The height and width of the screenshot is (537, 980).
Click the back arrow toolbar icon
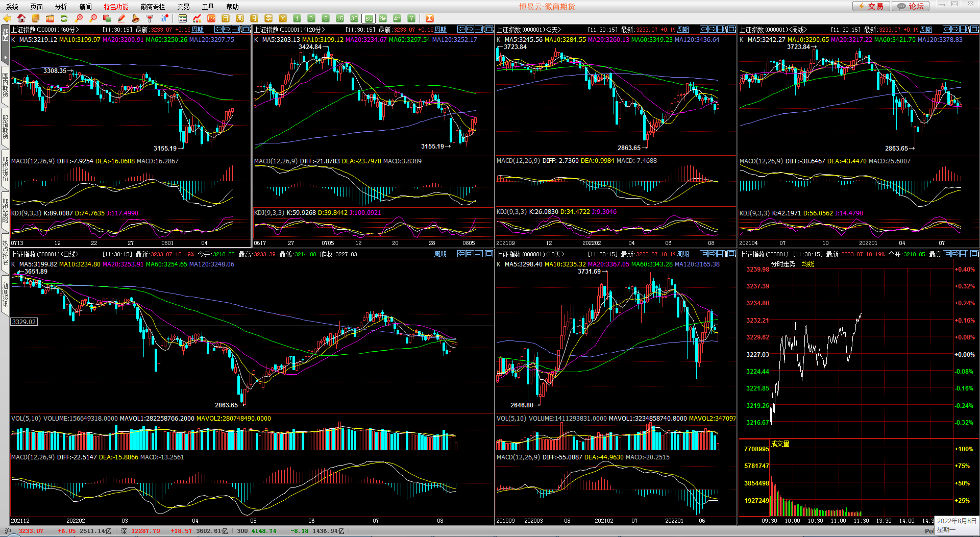[x=7, y=18]
